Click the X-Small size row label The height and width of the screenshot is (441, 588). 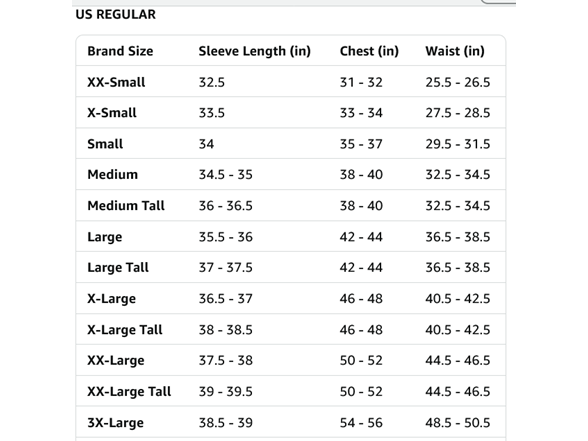point(112,113)
